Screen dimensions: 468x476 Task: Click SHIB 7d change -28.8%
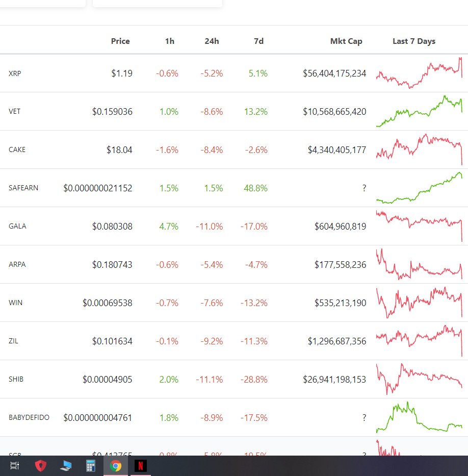pyautogui.click(x=254, y=380)
